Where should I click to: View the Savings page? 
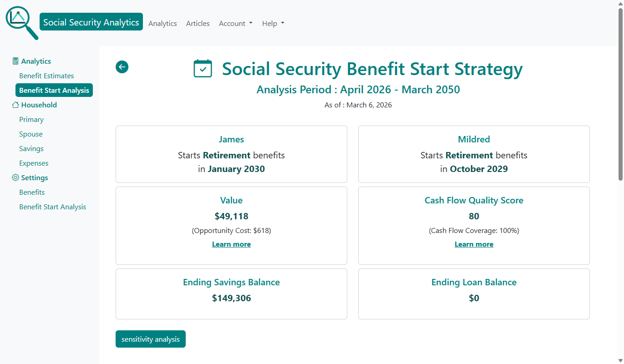31,148
